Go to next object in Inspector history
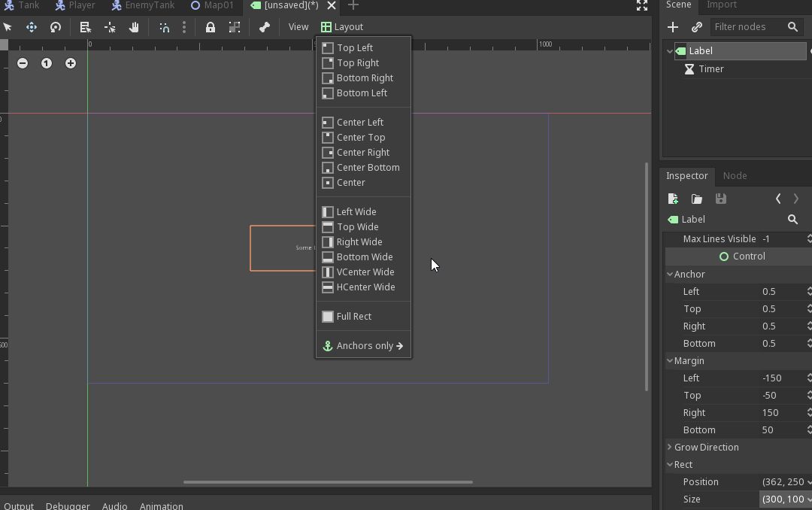This screenshot has height=510, width=812. (x=796, y=199)
